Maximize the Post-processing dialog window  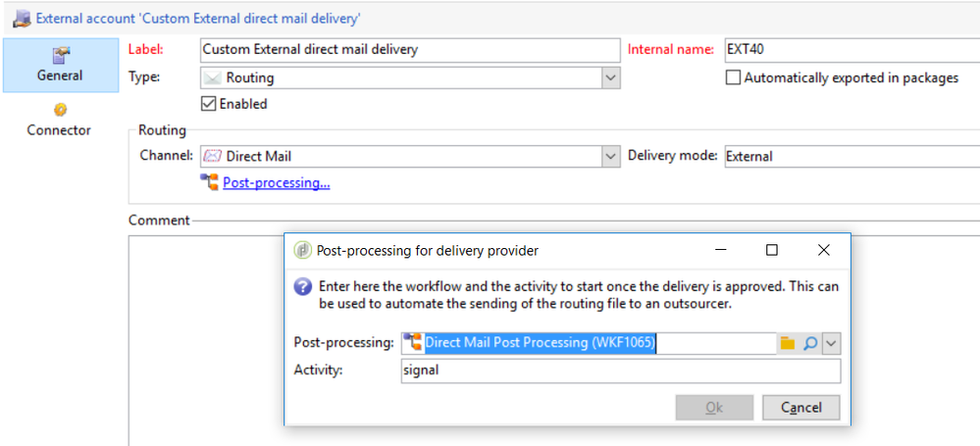(772, 251)
